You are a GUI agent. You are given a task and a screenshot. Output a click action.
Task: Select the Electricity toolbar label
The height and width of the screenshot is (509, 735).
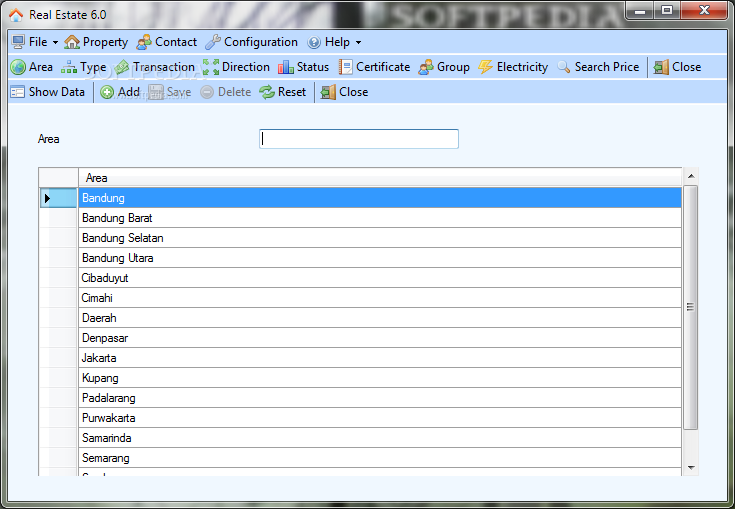(x=522, y=67)
